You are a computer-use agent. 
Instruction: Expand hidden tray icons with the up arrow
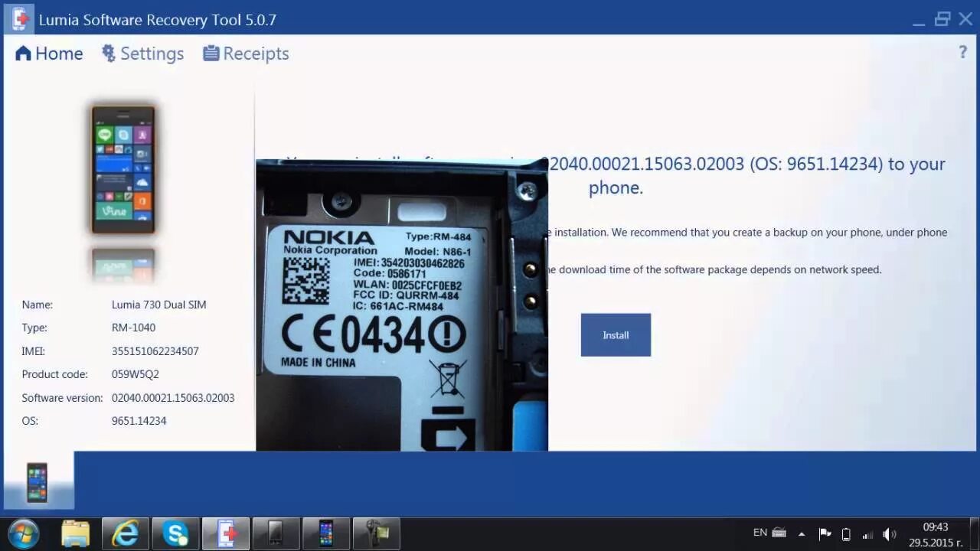click(802, 534)
